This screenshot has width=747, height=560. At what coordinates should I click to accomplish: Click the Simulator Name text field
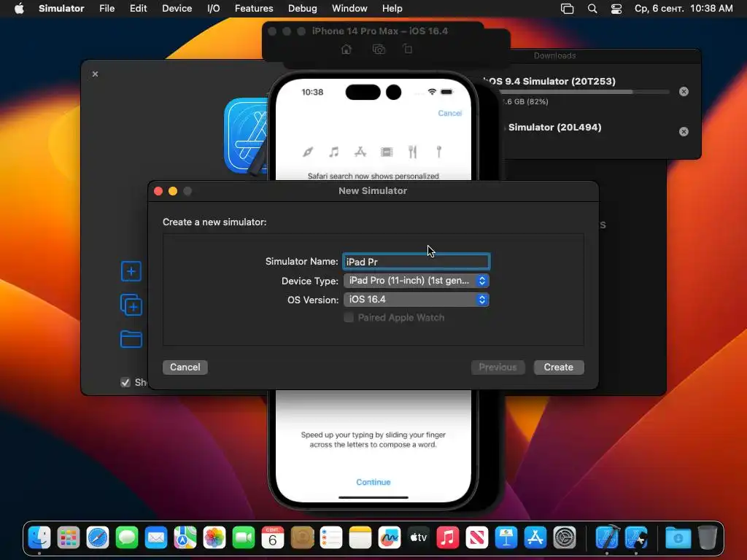(417, 262)
